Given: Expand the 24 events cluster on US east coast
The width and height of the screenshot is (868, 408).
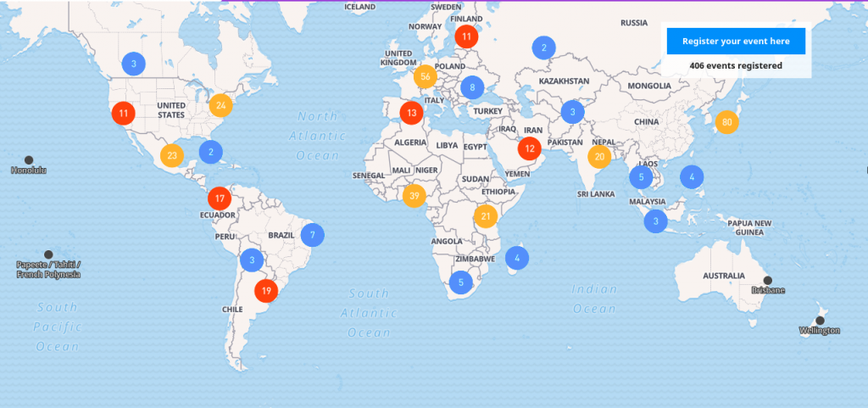Looking at the screenshot, I should tap(221, 105).
